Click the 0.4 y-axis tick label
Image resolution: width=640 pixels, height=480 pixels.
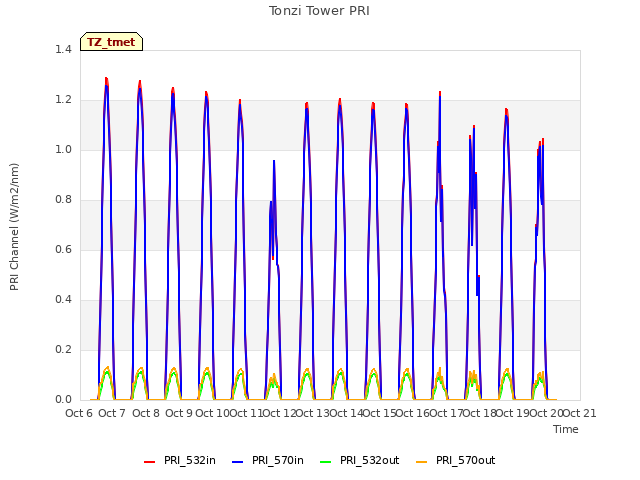tap(63, 300)
